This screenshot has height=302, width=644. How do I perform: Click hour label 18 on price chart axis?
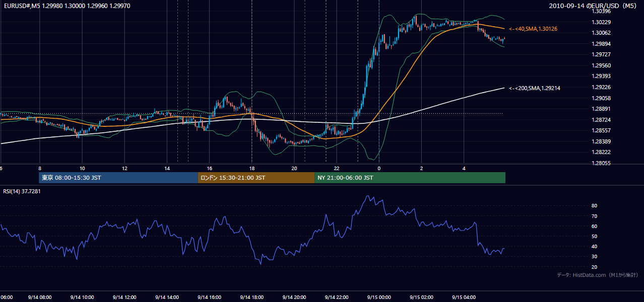point(251,169)
